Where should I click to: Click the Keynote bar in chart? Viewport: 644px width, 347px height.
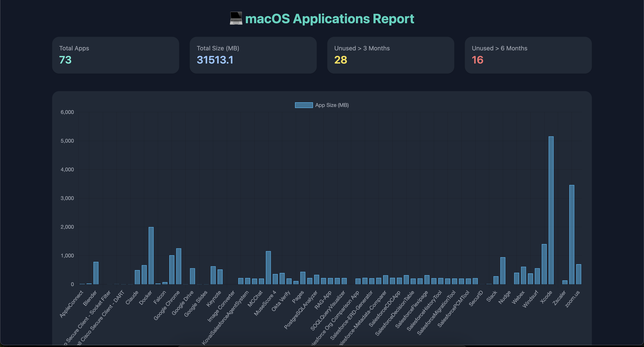click(x=220, y=277)
